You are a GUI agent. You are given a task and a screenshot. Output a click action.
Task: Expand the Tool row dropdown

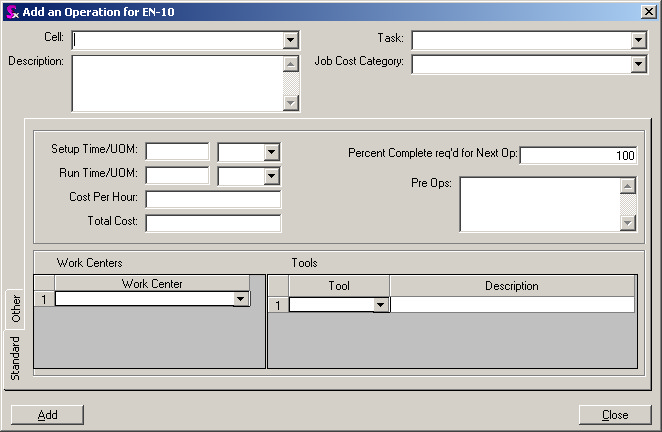coord(380,305)
